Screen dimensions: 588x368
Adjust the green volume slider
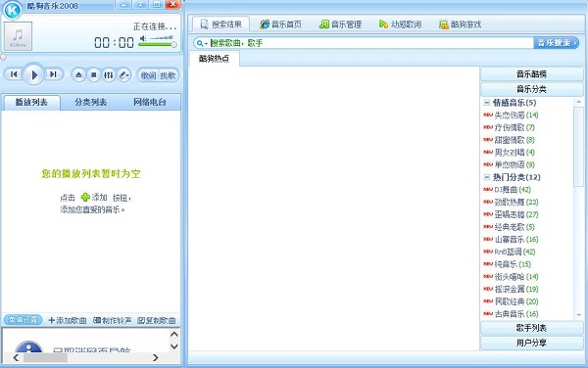pyautogui.click(x=157, y=45)
